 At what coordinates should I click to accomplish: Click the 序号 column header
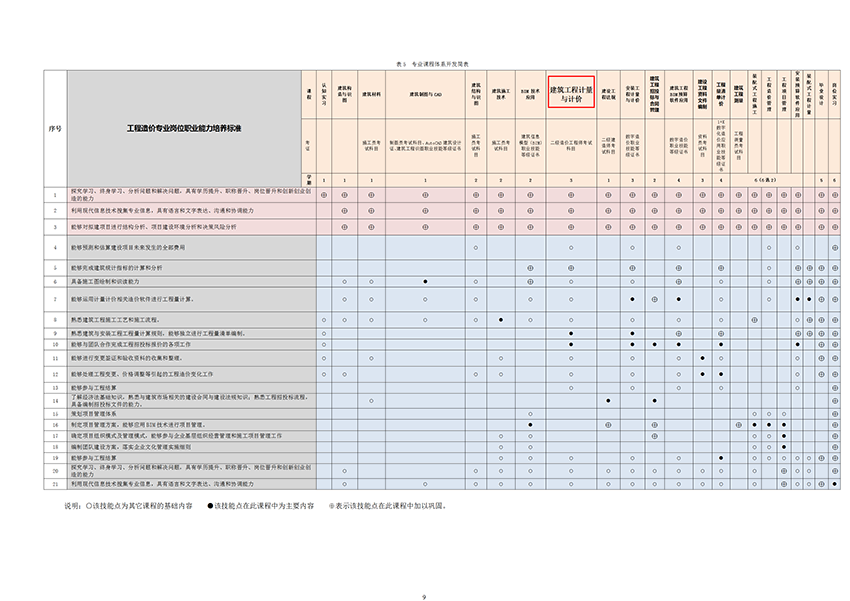[55, 128]
